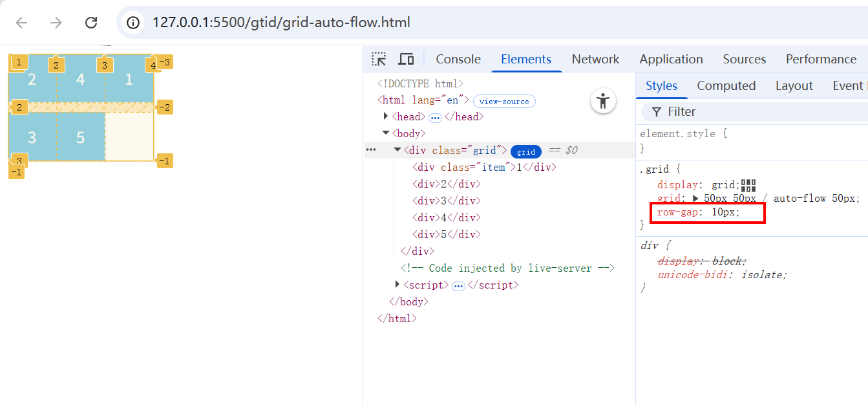The image size is (868, 405).
Task: Open the Network tab
Action: [x=595, y=60]
